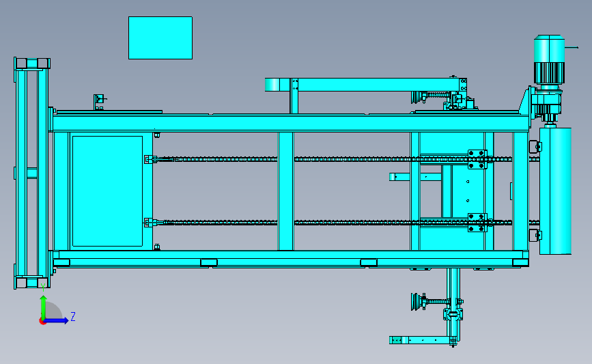Select the spring tensioner under the overhead arm
This screenshot has width=592, height=364.
tap(432, 97)
